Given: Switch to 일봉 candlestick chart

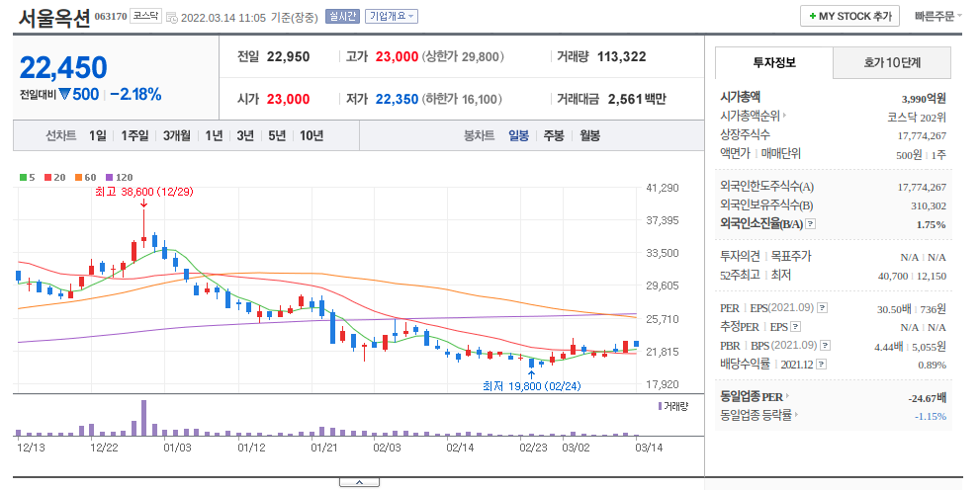Looking at the screenshot, I should 518,135.
